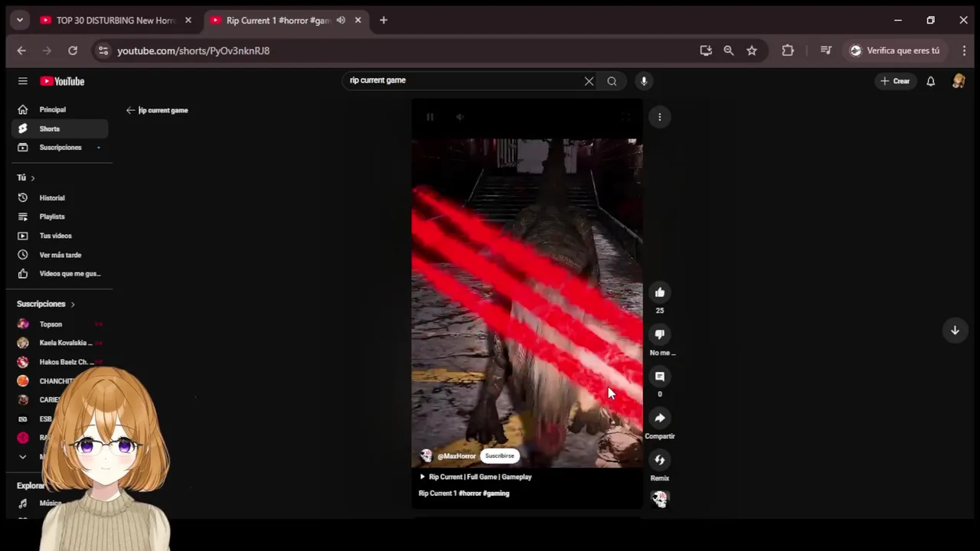
Task: Close the Rip Current tab
Action: click(x=358, y=21)
